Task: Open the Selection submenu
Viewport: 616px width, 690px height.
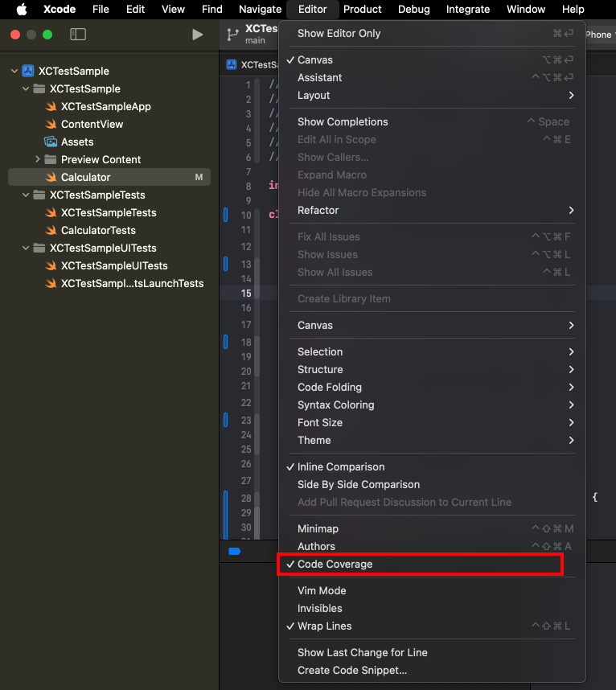Action: pos(432,351)
